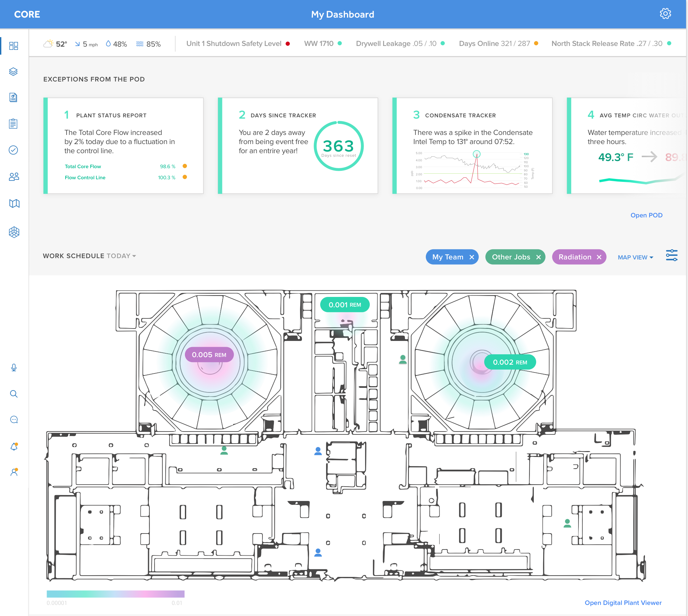Select green person marker in lower right room
688x616 pixels.
click(567, 523)
